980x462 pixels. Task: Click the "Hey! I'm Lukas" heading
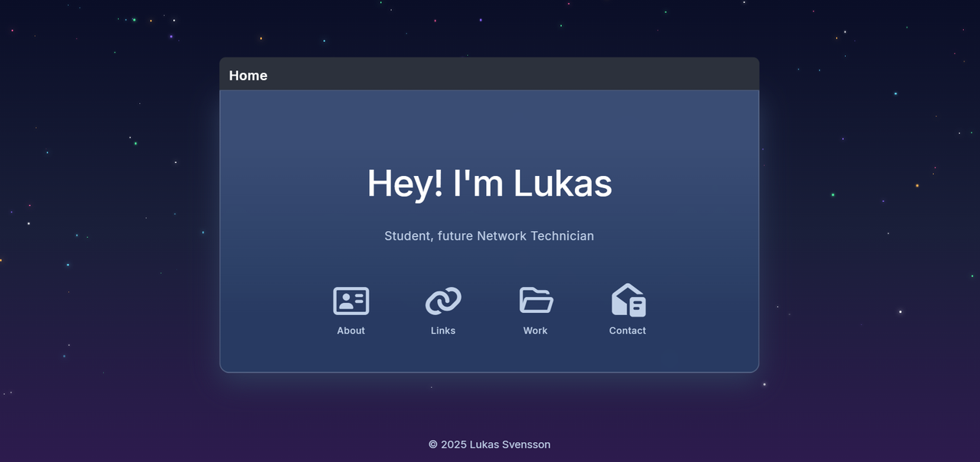pyautogui.click(x=490, y=184)
